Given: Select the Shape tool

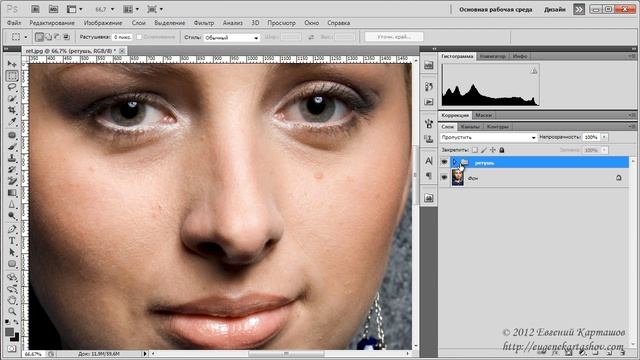Looking at the screenshot, I should click(x=12, y=264).
